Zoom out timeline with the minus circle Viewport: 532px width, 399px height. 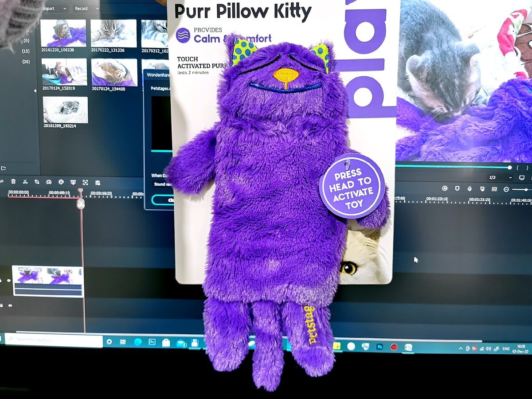point(506,189)
